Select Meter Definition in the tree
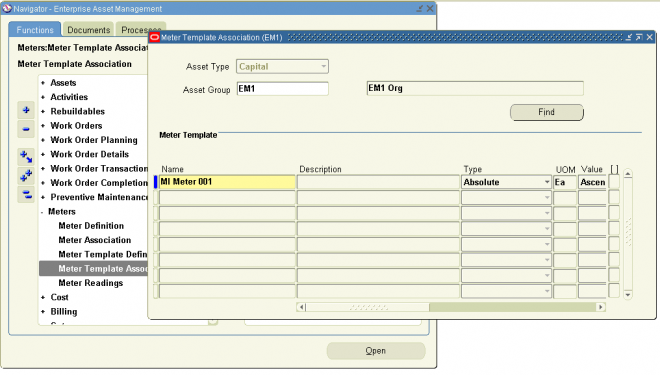Viewport: 660px width, 375px height. pyautogui.click(x=91, y=226)
